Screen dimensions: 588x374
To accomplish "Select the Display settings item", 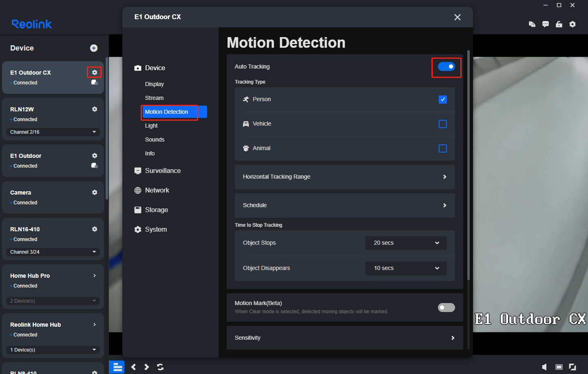I will (155, 84).
